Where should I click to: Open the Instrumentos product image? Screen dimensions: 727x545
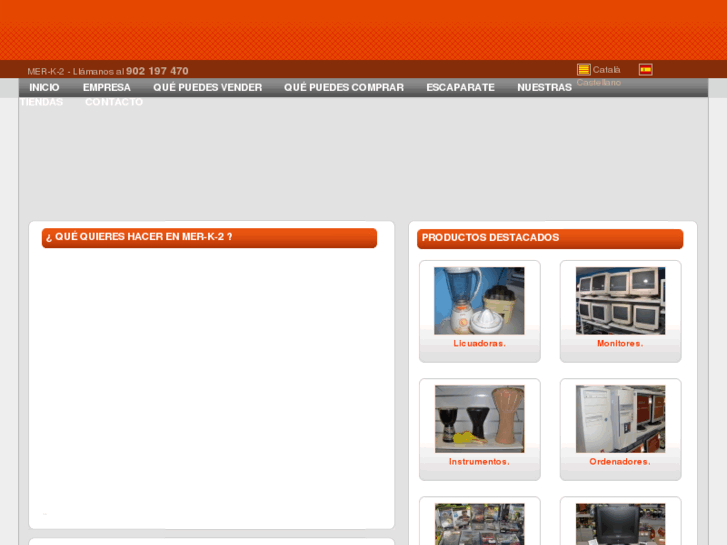tap(479, 419)
